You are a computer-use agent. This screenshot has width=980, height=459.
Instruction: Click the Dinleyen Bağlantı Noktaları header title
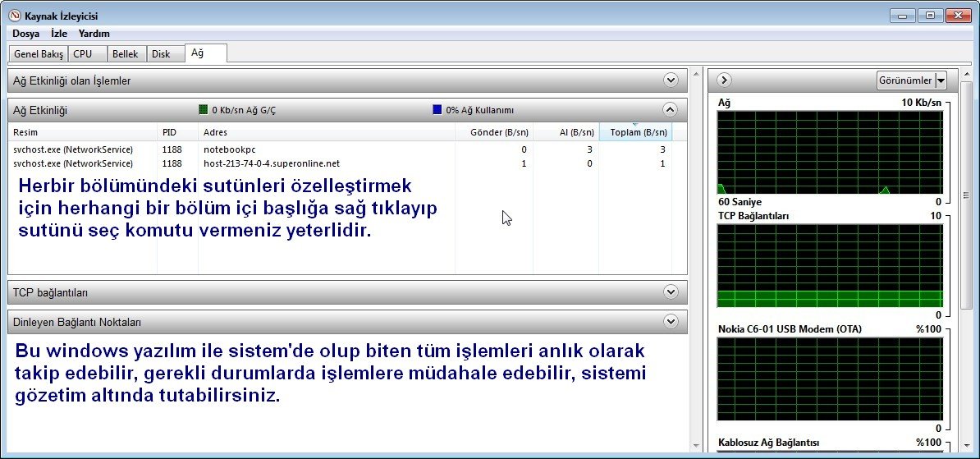click(77, 323)
